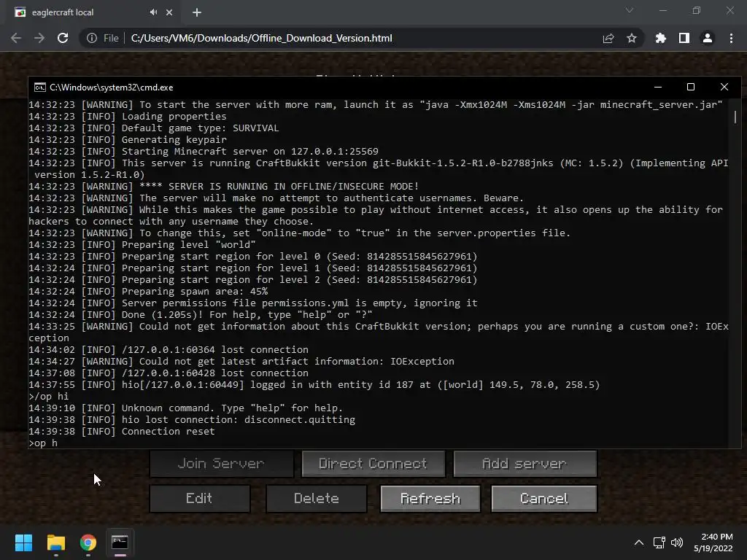The image size is (747, 560).
Task: Maximize the cmd.exe window
Action: pyautogui.click(x=691, y=87)
